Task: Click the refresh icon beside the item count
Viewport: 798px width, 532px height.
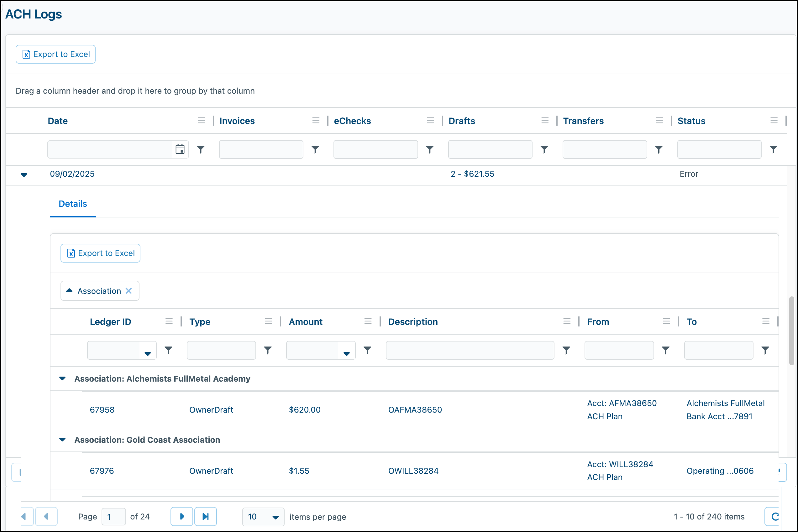Action: coord(774,516)
